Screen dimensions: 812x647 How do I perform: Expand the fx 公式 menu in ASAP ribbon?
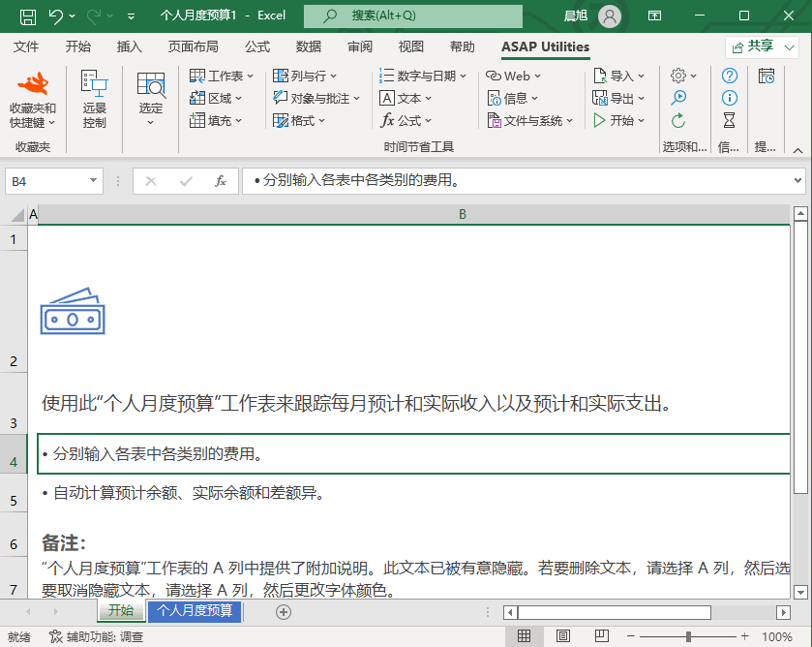click(406, 121)
